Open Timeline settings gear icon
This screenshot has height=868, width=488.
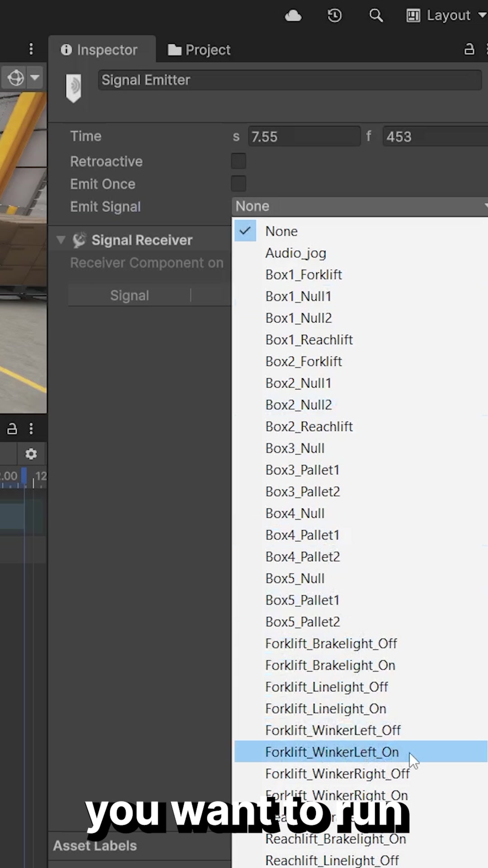coord(31,453)
